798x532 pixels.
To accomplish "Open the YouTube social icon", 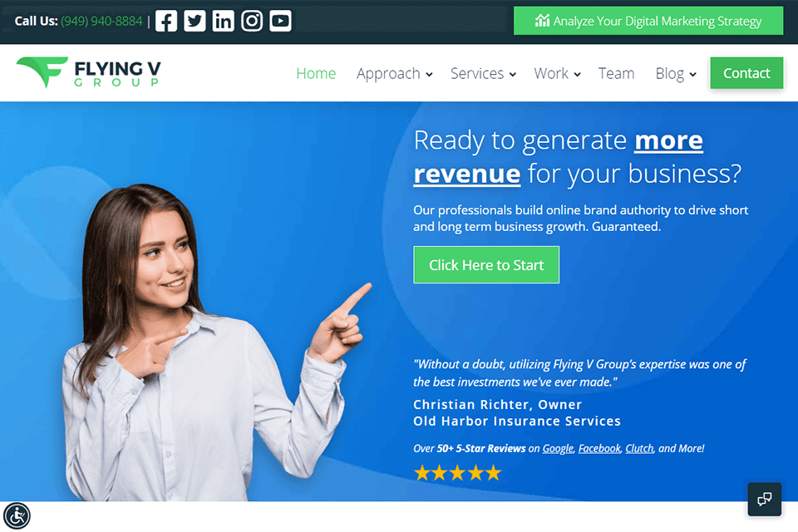I will [280, 21].
